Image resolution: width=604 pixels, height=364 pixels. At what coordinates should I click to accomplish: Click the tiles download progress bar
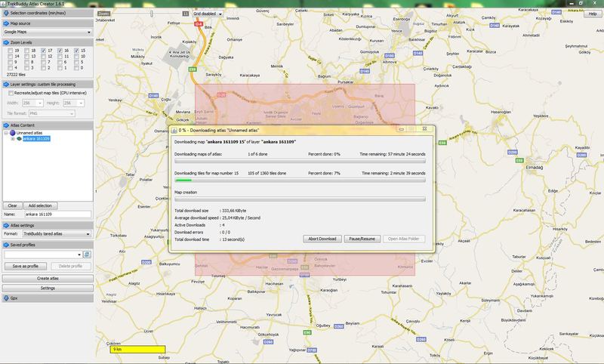(x=300, y=180)
